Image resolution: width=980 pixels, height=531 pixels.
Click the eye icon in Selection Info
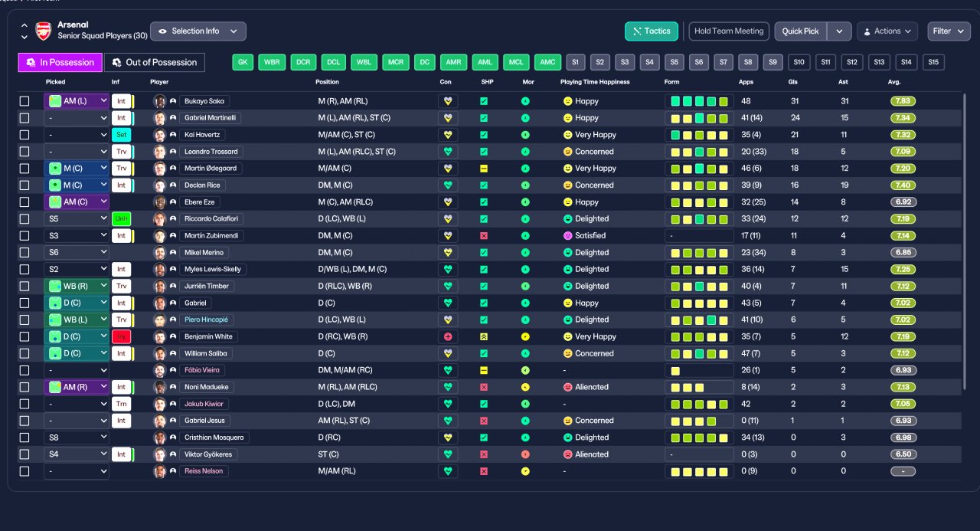point(162,31)
